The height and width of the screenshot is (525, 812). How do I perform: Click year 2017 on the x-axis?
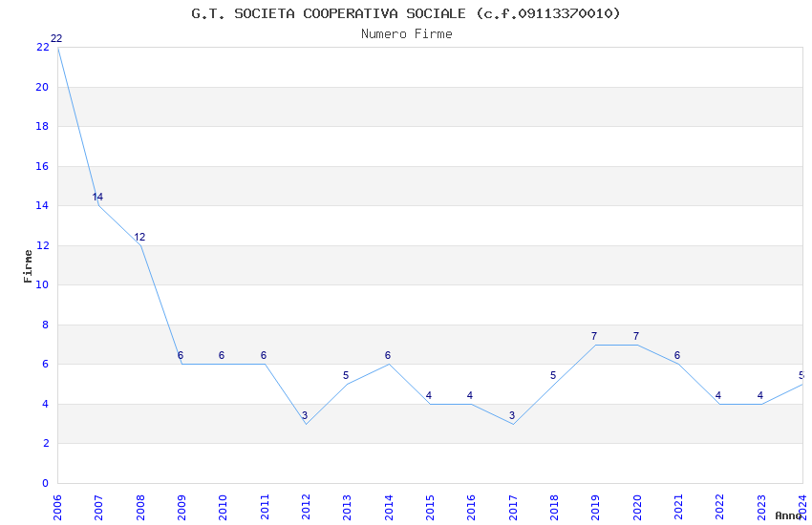513,508
